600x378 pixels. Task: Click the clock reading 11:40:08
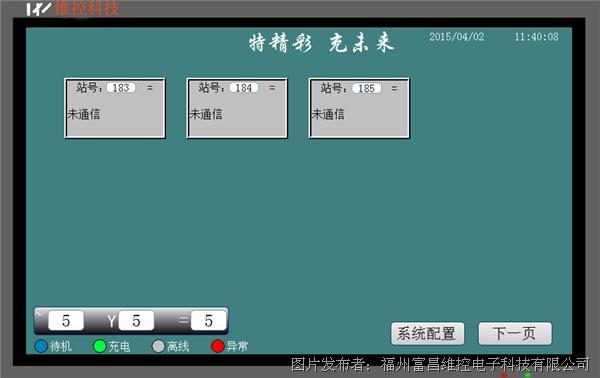(536, 37)
